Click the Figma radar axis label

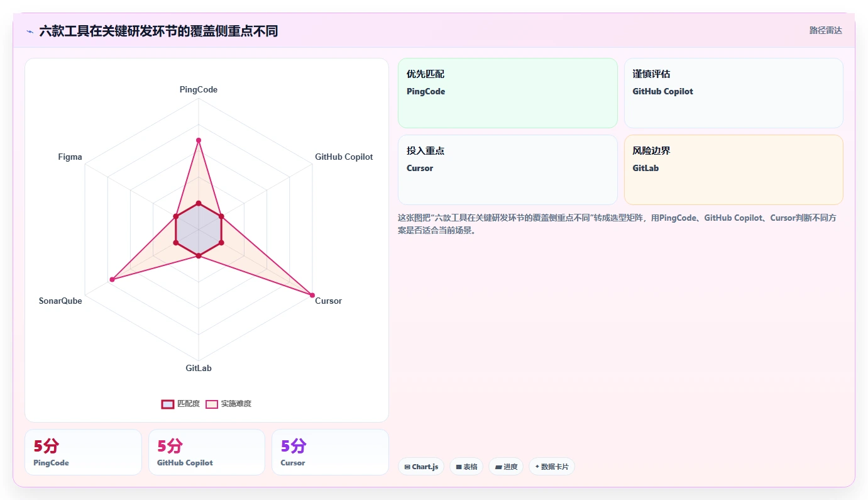(x=70, y=157)
